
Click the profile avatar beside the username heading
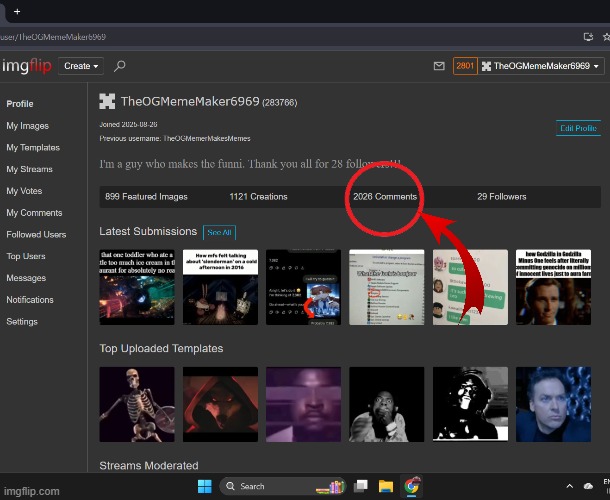[107, 102]
